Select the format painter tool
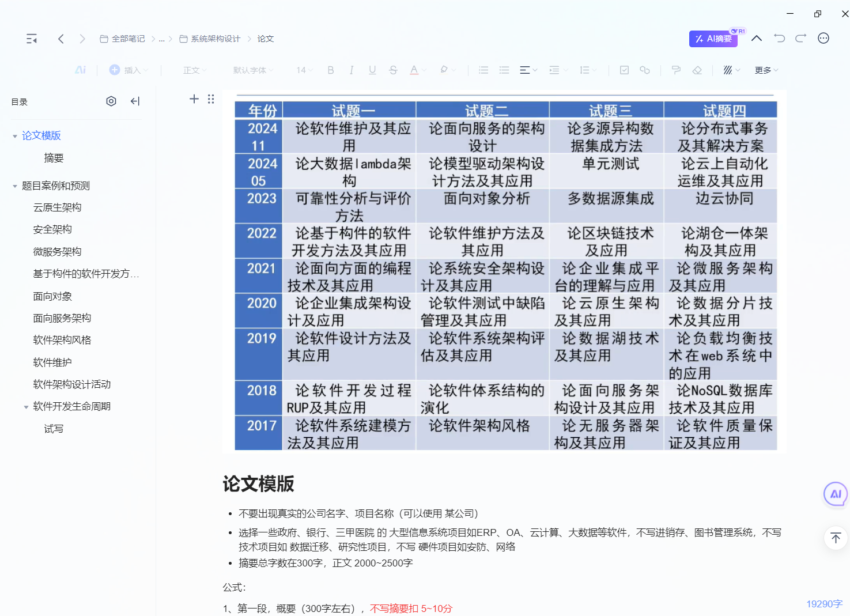 tap(676, 70)
